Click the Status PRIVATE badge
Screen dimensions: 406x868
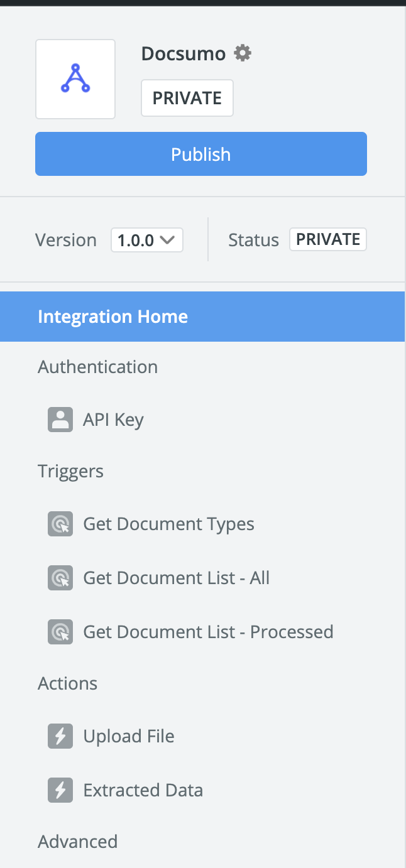328,239
